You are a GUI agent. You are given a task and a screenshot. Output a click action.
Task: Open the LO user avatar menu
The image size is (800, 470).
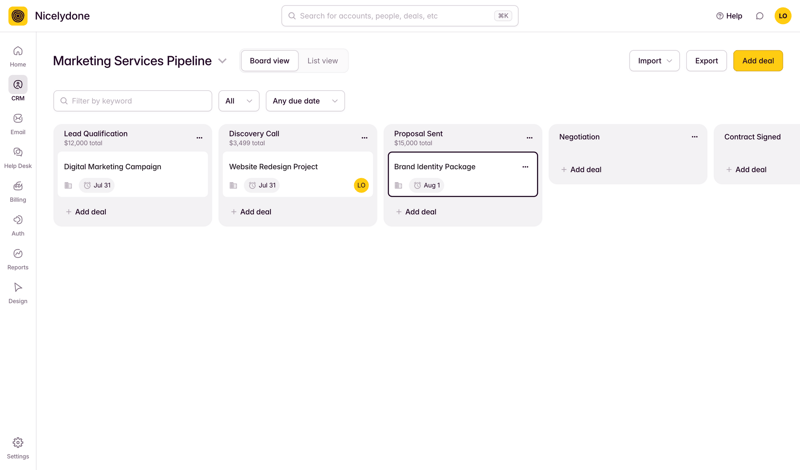[x=783, y=16]
